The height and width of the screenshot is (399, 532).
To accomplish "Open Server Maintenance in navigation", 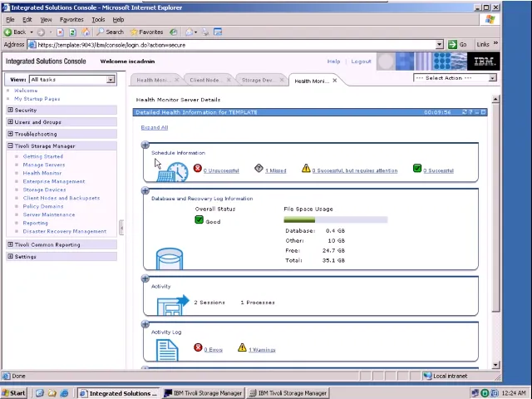I will tap(49, 214).
